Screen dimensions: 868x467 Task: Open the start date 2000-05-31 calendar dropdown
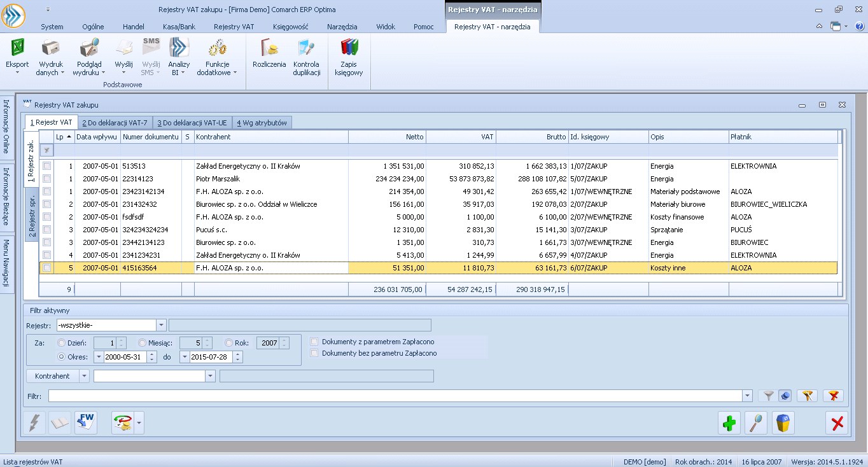(99, 357)
